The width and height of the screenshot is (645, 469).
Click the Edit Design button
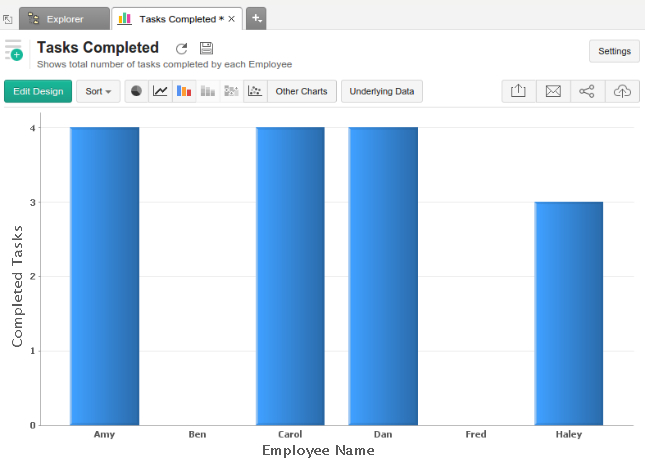(38, 91)
